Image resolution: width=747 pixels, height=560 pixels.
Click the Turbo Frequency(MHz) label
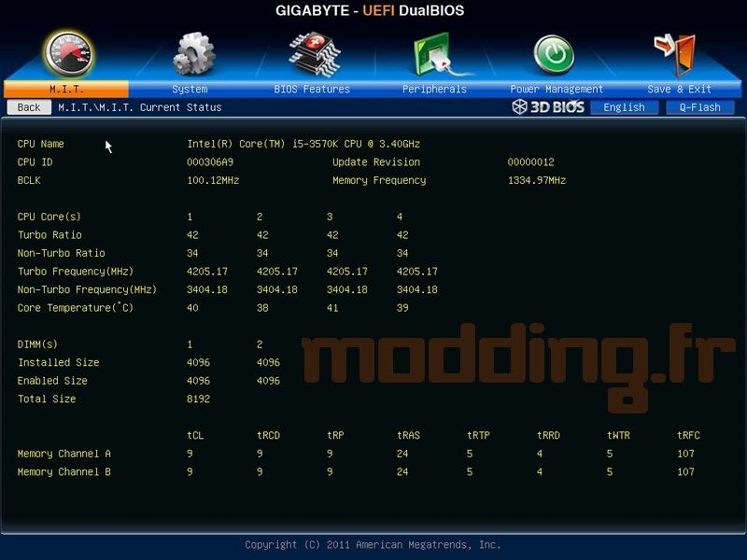point(76,272)
